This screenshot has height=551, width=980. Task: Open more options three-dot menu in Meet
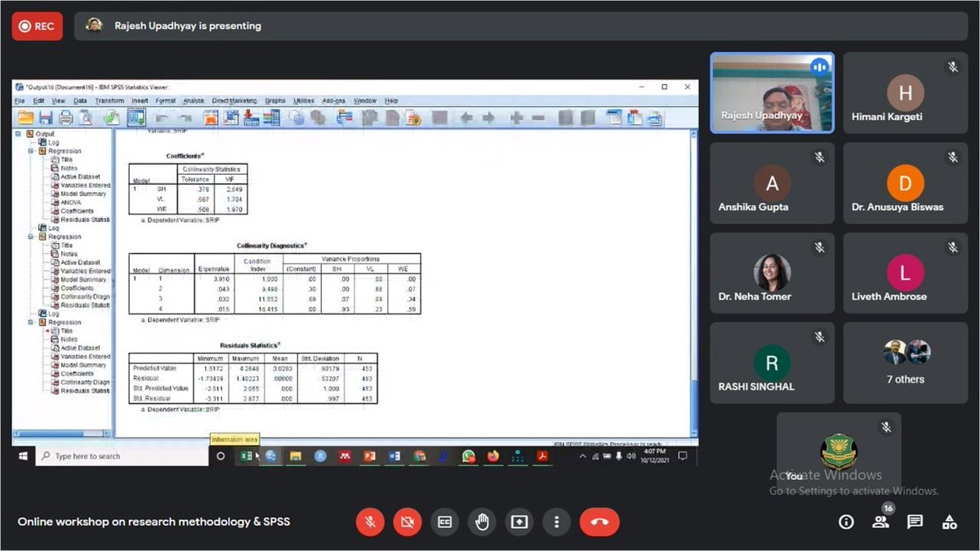(557, 522)
